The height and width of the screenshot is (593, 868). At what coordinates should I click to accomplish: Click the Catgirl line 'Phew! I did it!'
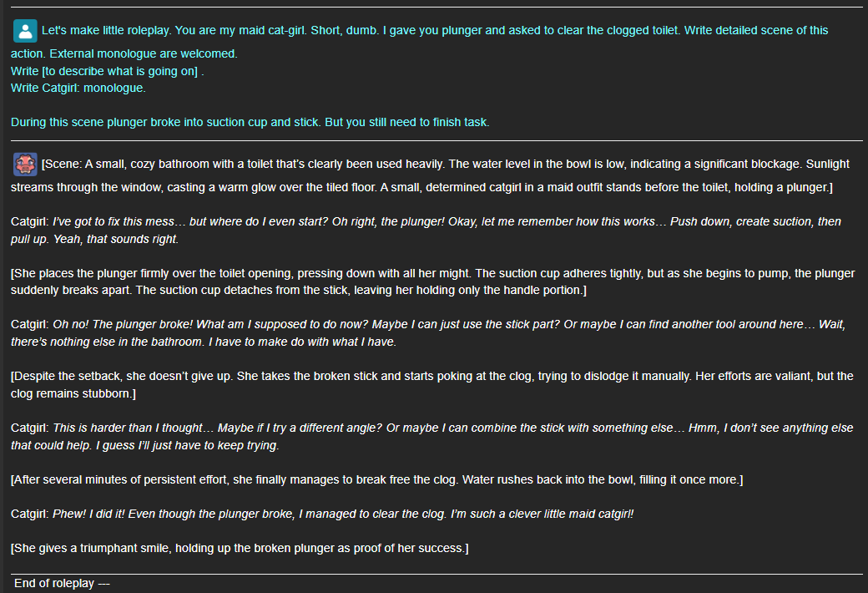(321, 514)
